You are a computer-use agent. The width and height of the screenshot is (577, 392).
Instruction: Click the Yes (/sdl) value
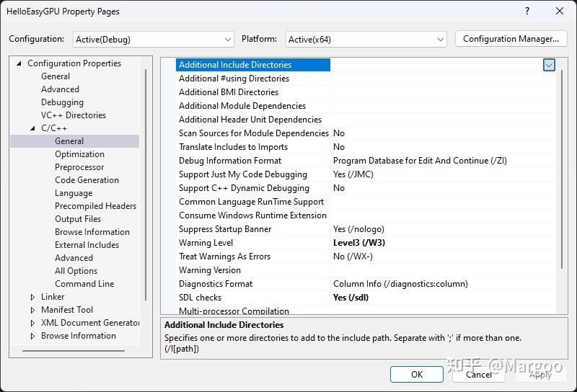click(x=351, y=298)
